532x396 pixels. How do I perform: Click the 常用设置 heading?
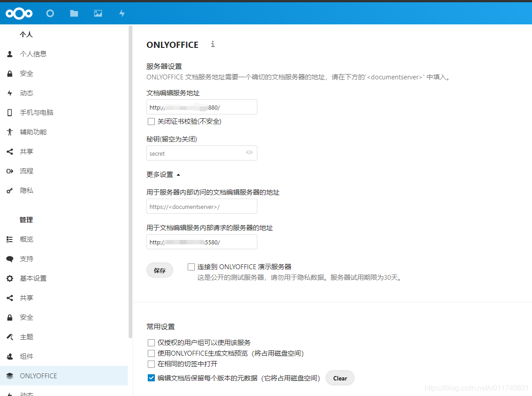pos(161,327)
